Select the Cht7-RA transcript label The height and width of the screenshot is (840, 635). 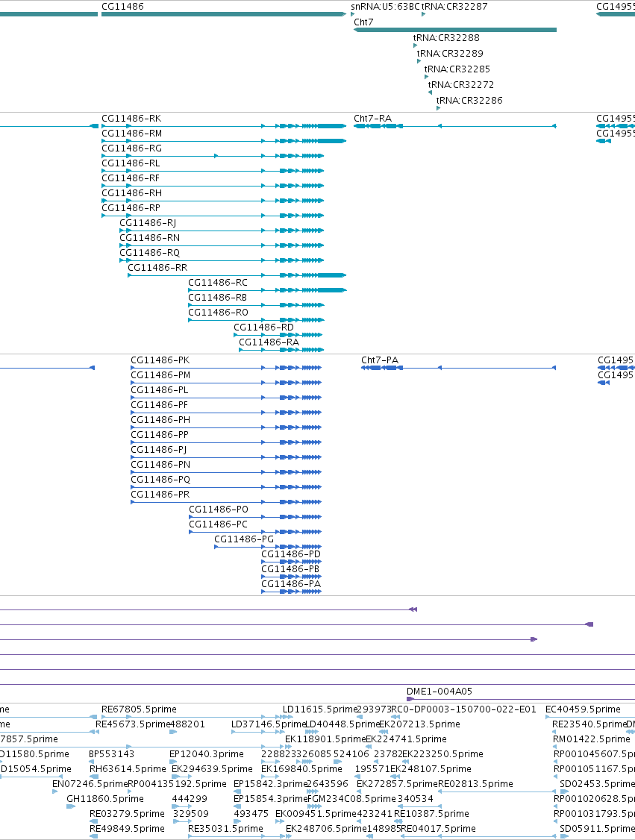[x=372, y=119]
